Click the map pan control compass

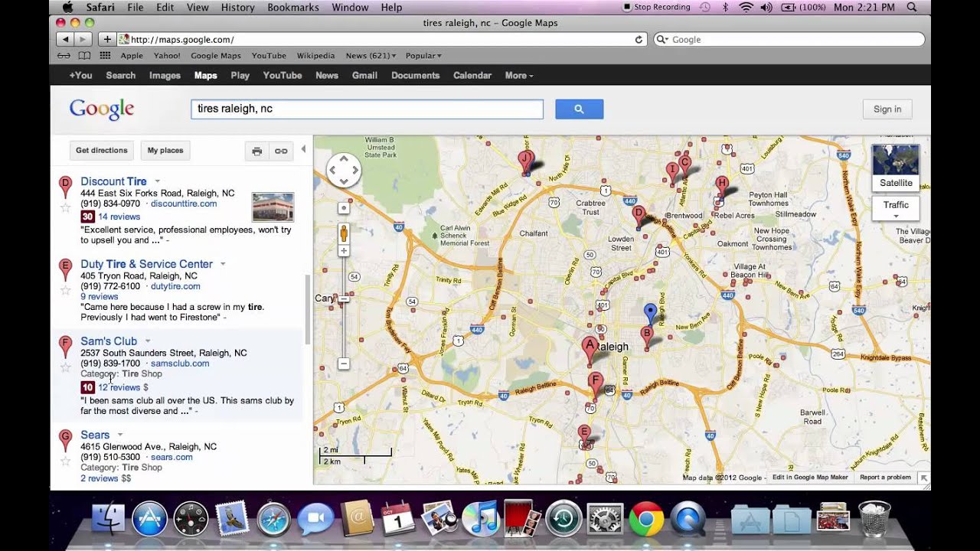(344, 170)
